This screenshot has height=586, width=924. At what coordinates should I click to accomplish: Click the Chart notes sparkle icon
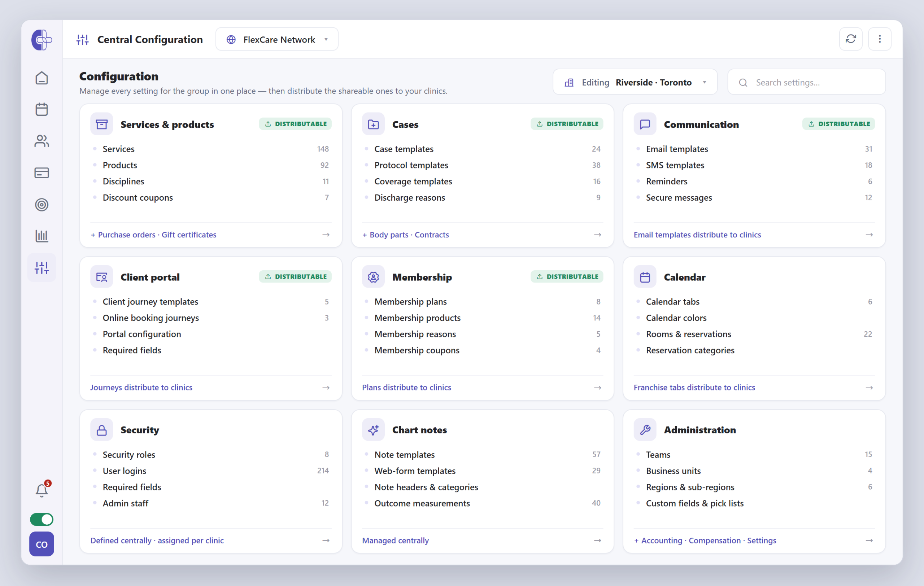373,430
